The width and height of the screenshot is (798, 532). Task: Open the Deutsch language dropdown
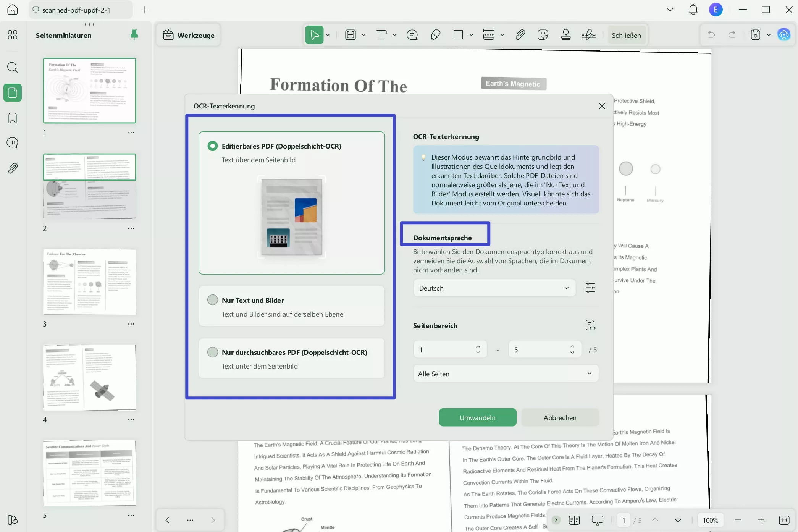point(494,288)
